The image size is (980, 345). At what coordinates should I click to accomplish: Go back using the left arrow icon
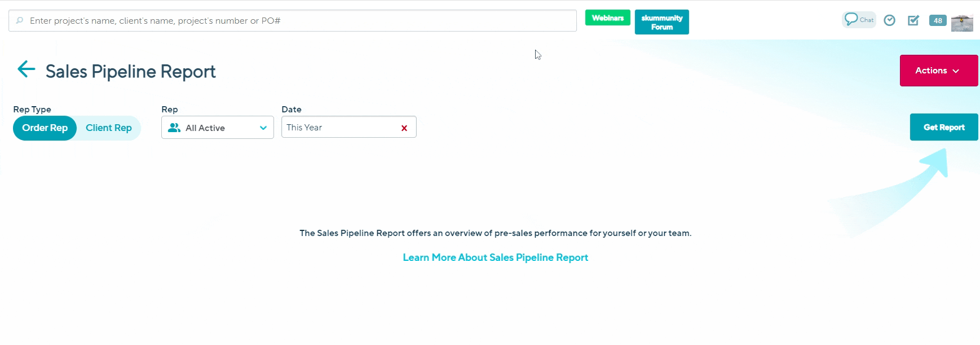click(x=26, y=69)
